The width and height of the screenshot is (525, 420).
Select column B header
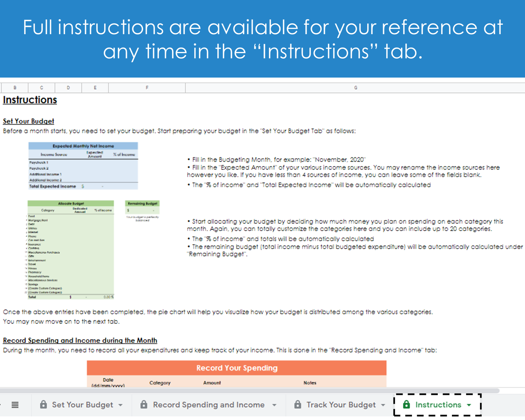15,88
